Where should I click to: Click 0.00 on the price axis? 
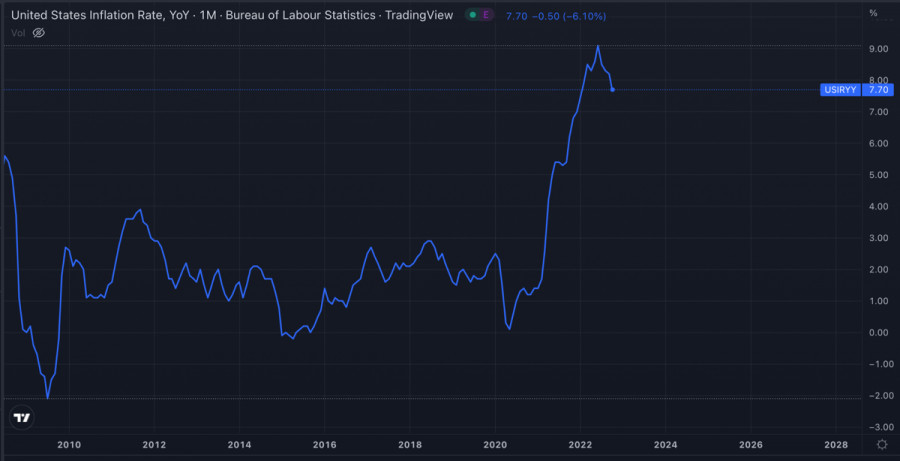pos(879,333)
